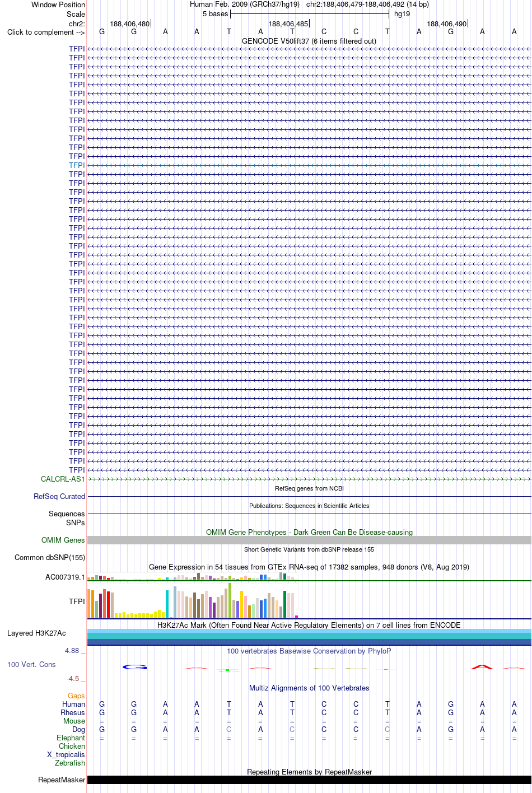Click the OMIM Gene Phenotypes track title
Screen dimensions: 532x793
tap(309, 532)
